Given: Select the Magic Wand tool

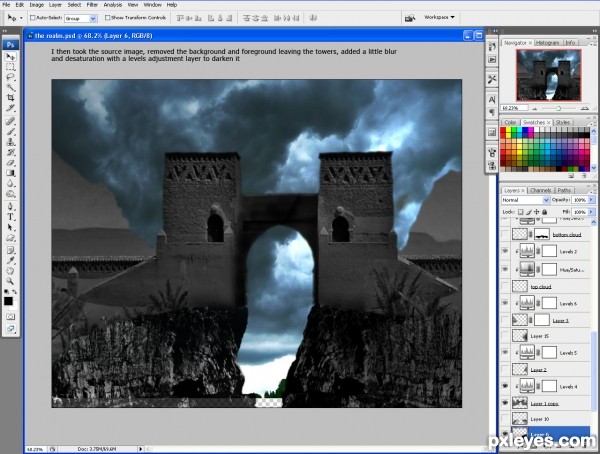Looking at the screenshot, I should 10,88.
